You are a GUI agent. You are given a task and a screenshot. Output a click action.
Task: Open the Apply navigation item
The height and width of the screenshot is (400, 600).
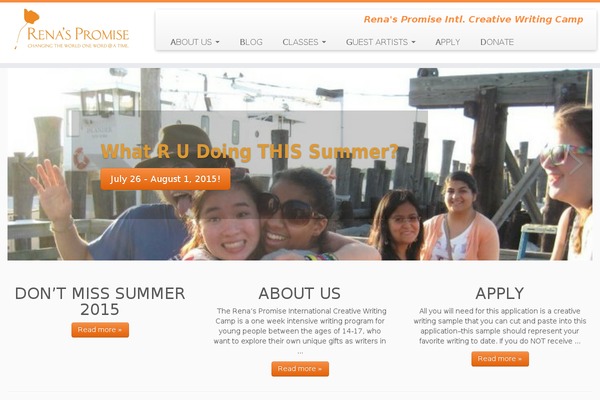(x=448, y=42)
